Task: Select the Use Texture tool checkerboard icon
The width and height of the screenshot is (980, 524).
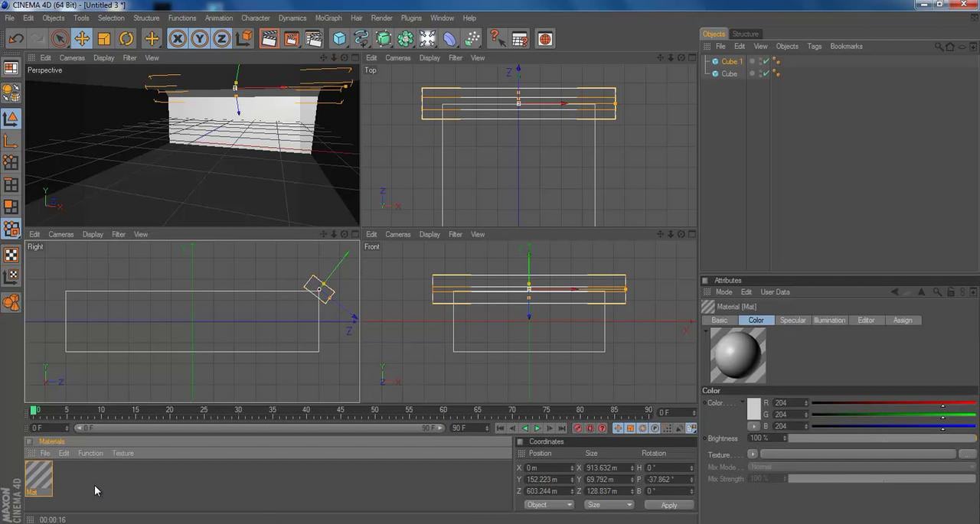Action: [x=11, y=255]
